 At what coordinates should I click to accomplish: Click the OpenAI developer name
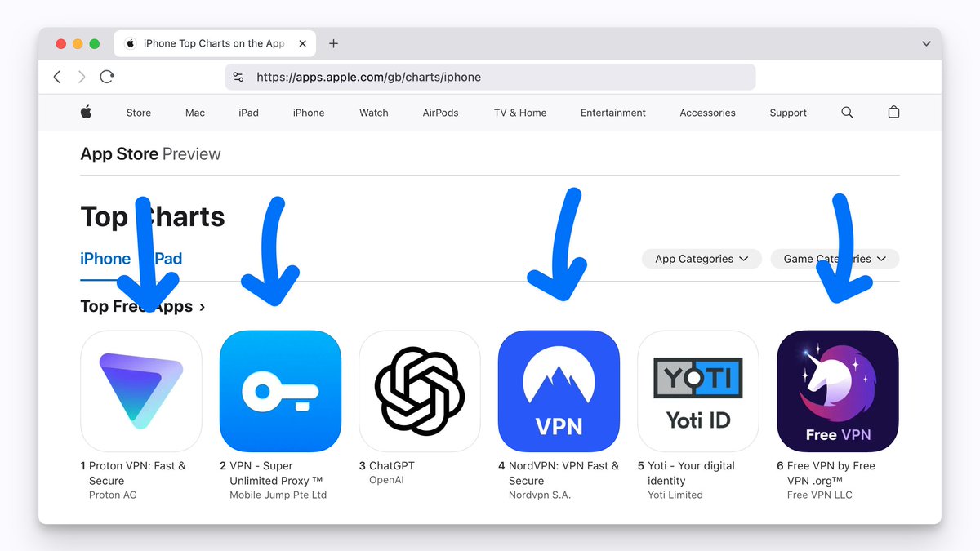(x=386, y=481)
